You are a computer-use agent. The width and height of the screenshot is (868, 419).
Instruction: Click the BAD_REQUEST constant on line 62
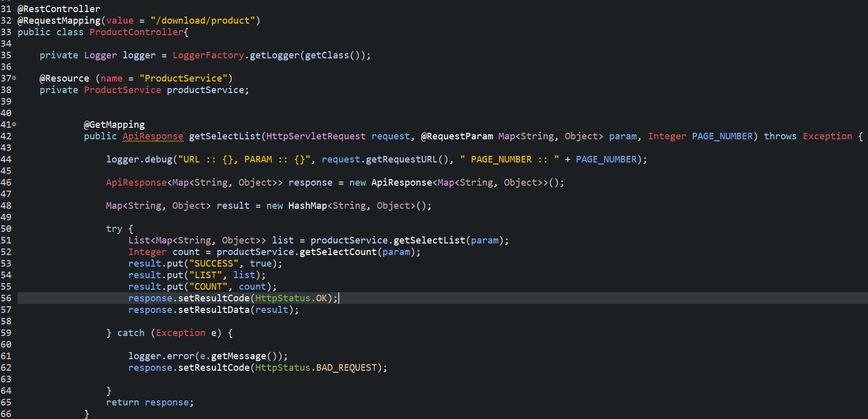click(x=346, y=368)
